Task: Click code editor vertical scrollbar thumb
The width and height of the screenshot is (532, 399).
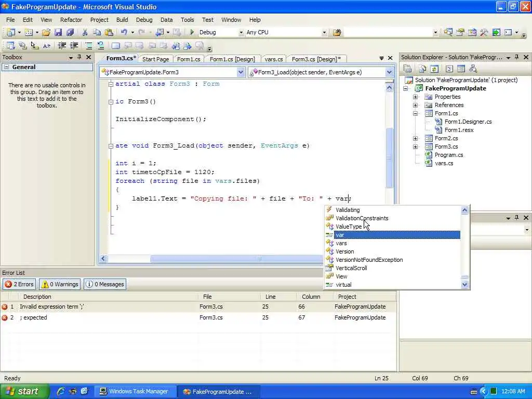Action: click(x=390, y=158)
